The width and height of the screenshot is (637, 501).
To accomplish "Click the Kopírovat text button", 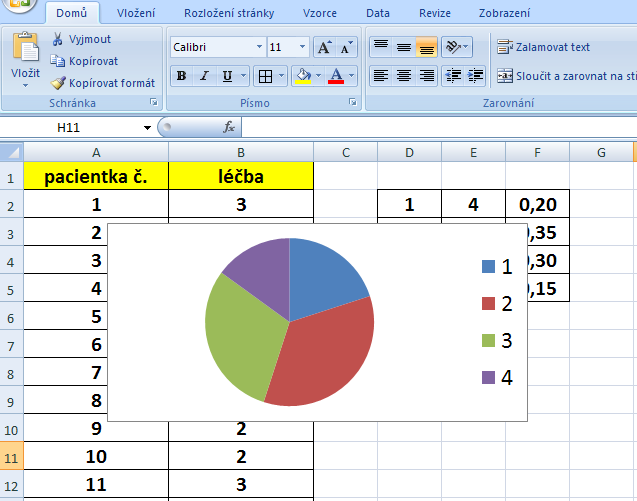I will point(93,61).
